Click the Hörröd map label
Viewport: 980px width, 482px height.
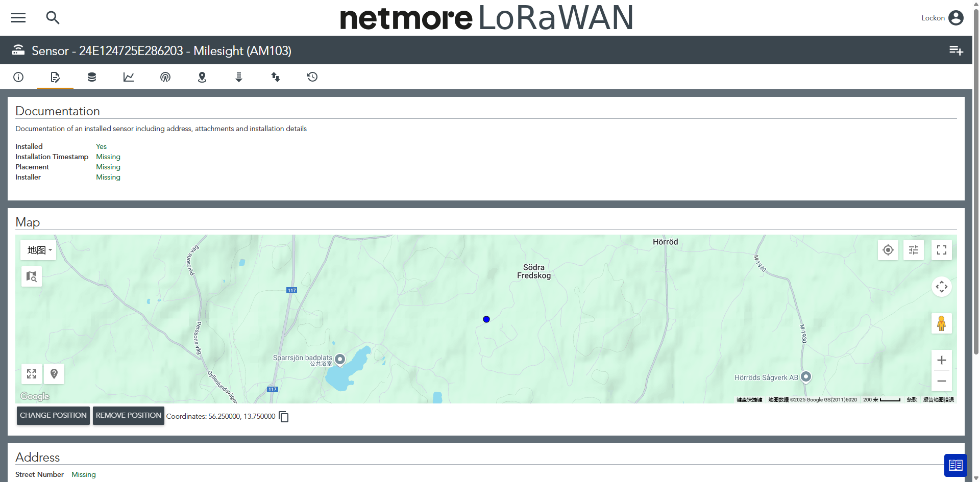(x=666, y=242)
